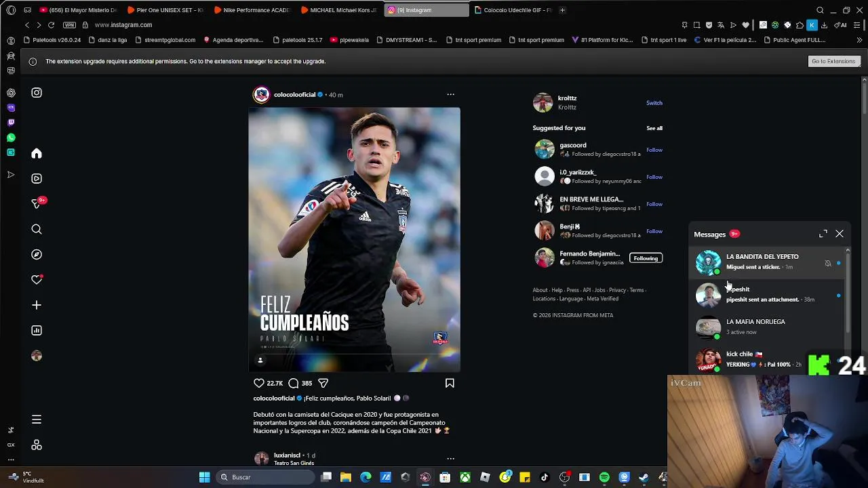Image resolution: width=868 pixels, height=488 pixels.
Task: Open a new browser tab
Action: coord(562,10)
